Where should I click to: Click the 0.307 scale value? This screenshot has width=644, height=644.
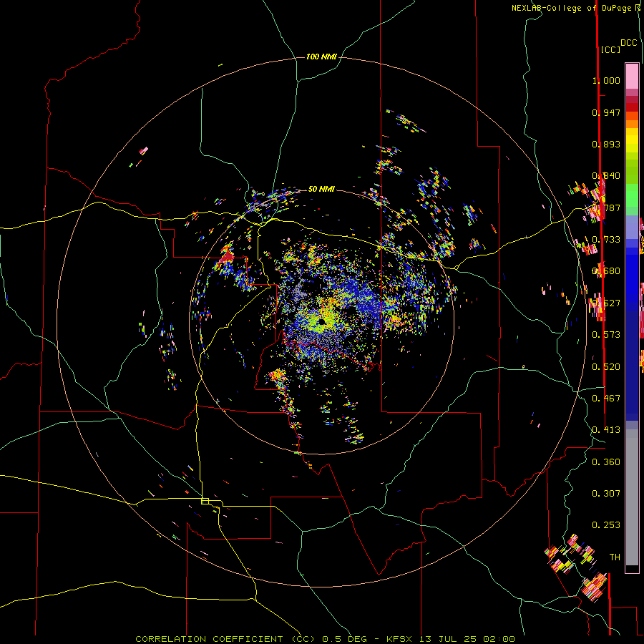606,494
